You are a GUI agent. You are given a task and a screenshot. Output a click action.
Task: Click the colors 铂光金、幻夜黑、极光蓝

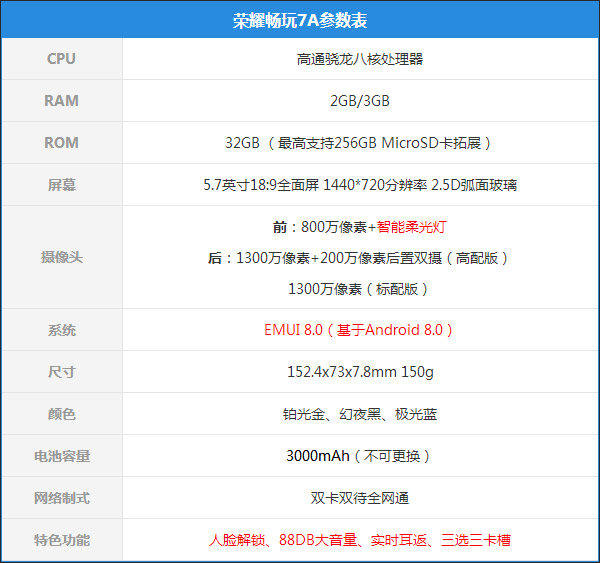point(360,414)
